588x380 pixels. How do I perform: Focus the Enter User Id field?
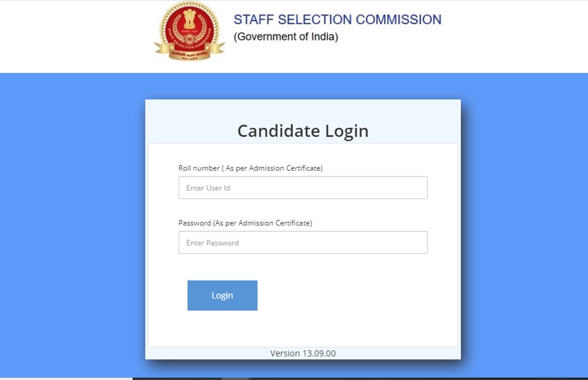(303, 188)
